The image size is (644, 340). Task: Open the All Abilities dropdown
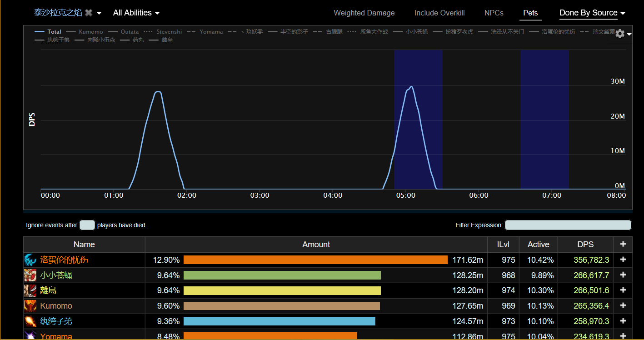pos(136,13)
